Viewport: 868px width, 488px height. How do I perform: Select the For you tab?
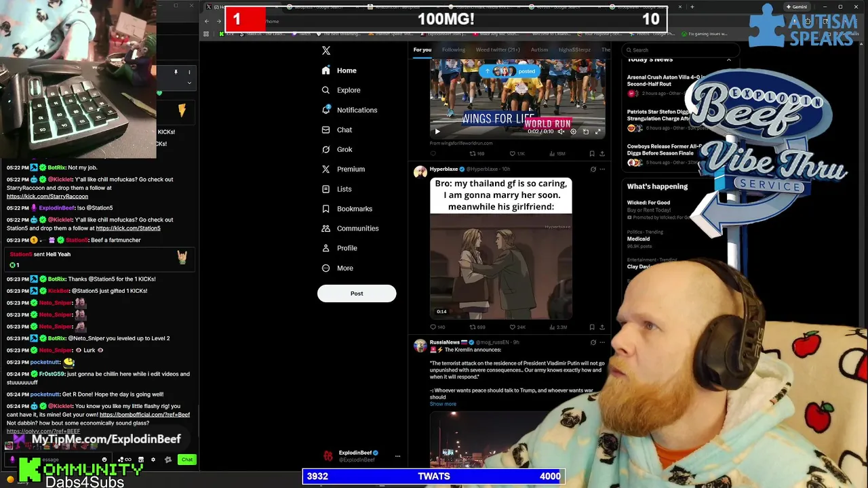(x=422, y=49)
